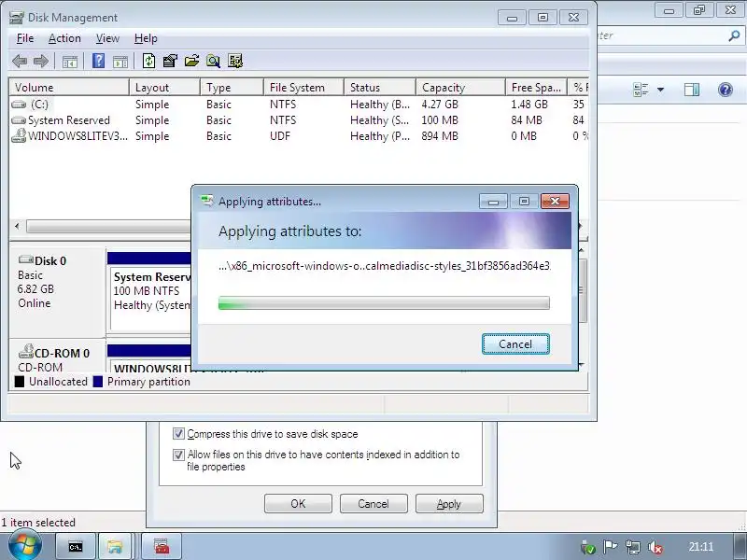
Task: Open the Windows Start orb
Action: pos(25,546)
